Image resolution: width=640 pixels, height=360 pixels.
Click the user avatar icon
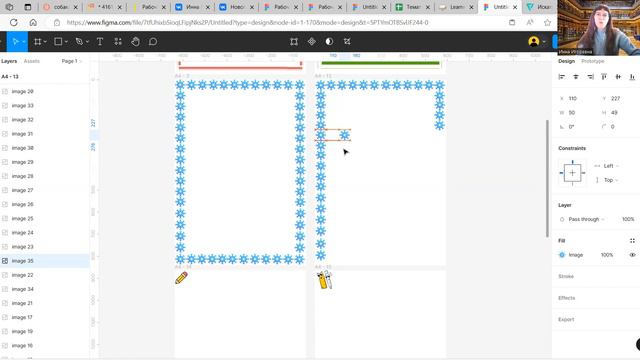pyautogui.click(x=533, y=42)
